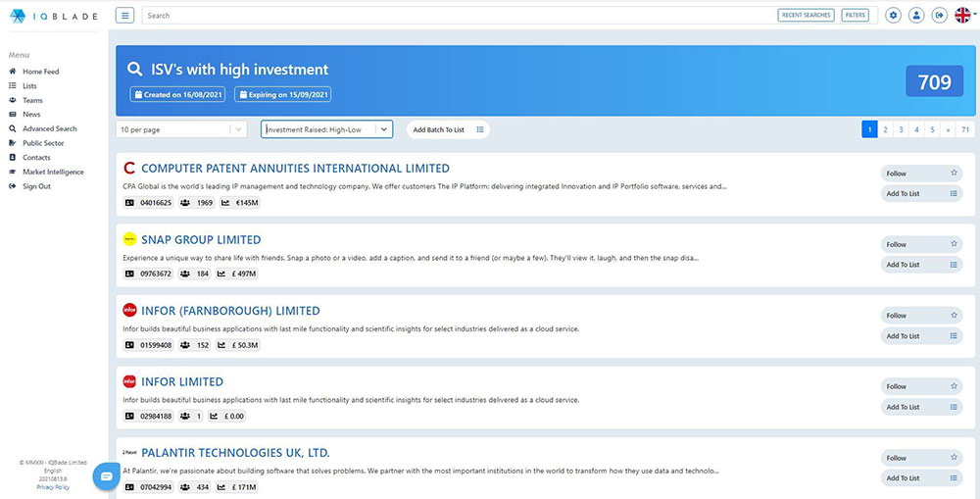Go to results page 5
This screenshot has width=980, height=499.
pos(932,129)
